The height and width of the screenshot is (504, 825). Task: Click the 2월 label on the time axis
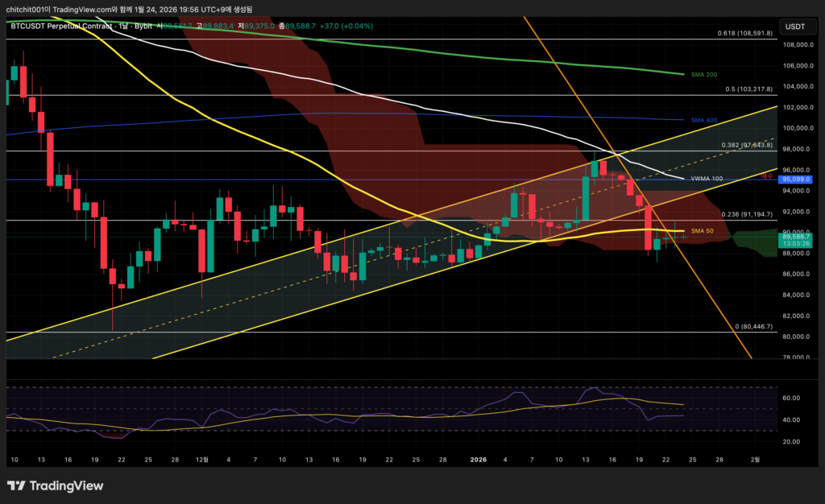tap(755, 460)
